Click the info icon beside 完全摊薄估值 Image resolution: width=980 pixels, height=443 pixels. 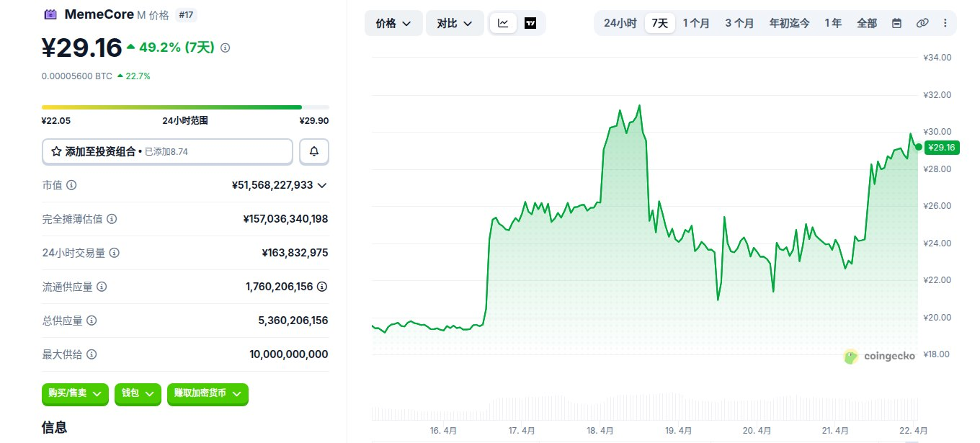(112, 219)
